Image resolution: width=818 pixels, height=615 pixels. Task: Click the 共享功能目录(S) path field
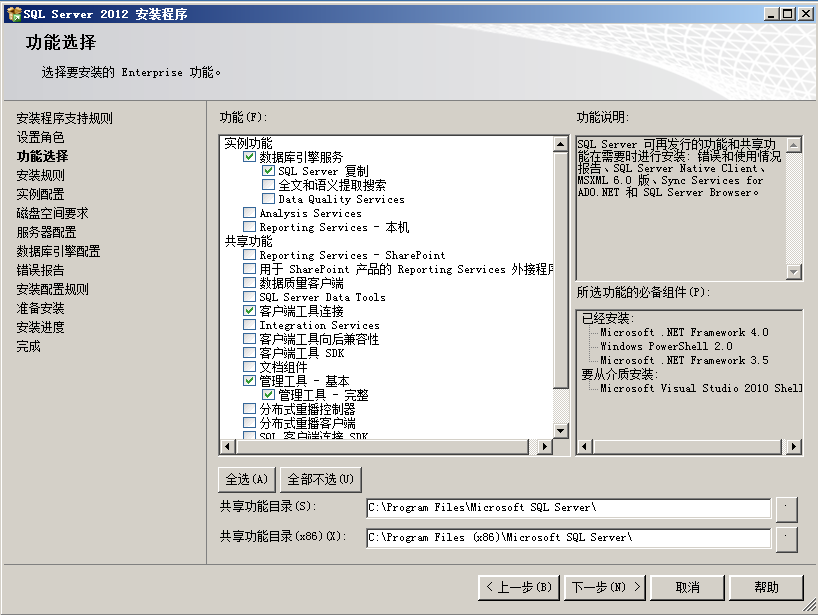click(x=569, y=508)
